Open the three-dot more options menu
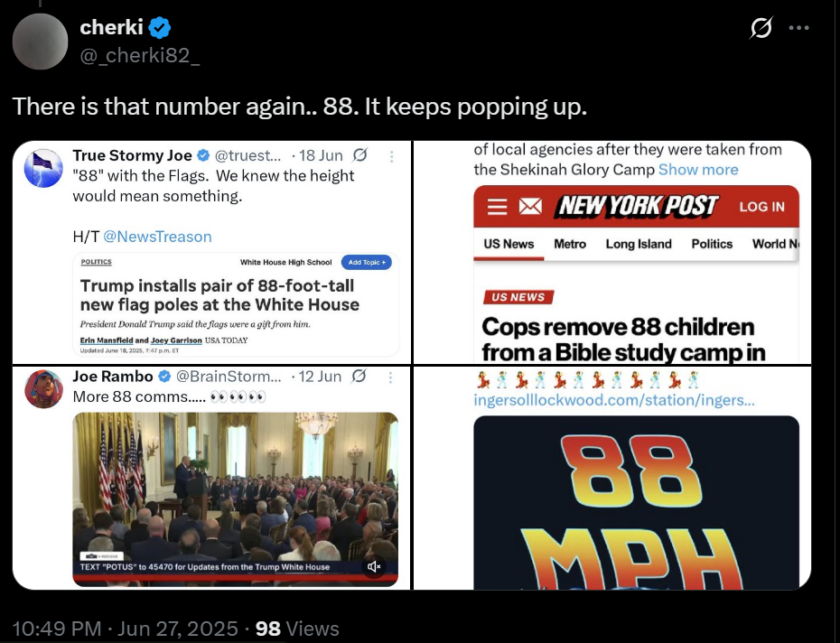The image size is (840, 643). [798, 28]
